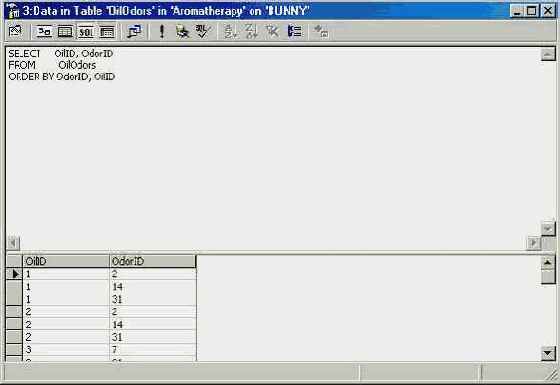Click the Sort Ascending A-Z icon
Viewport: 560px width, 385px height.
230,31
